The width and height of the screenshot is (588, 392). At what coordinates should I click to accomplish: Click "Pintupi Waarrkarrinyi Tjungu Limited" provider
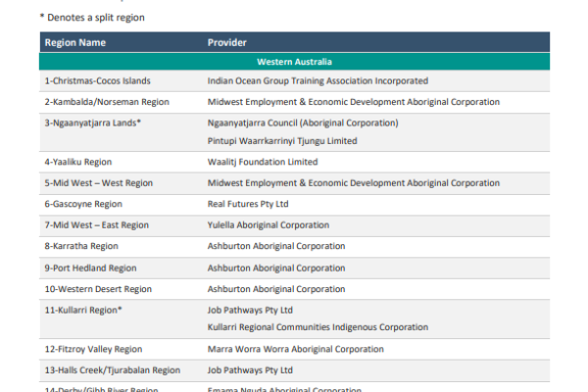(x=282, y=140)
